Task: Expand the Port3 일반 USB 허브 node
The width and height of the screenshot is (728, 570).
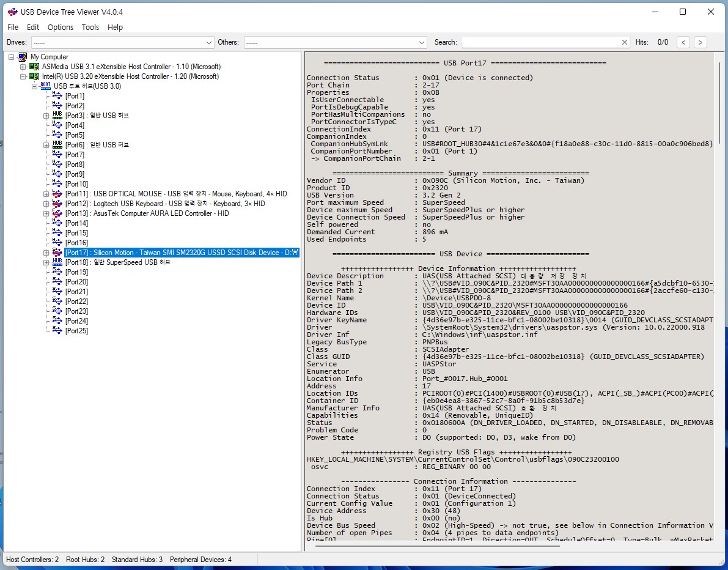Action: [x=46, y=116]
